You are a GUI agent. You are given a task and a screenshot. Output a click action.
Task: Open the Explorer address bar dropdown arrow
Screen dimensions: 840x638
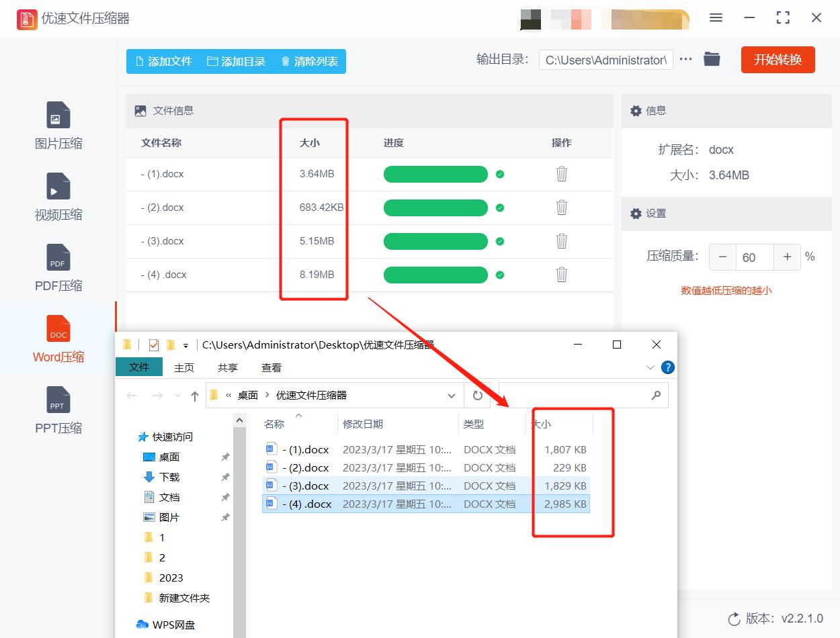pos(452,396)
